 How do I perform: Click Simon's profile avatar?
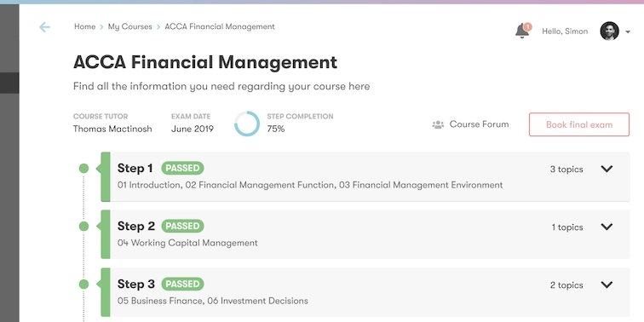pyautogui.click(x=610, y=32)
